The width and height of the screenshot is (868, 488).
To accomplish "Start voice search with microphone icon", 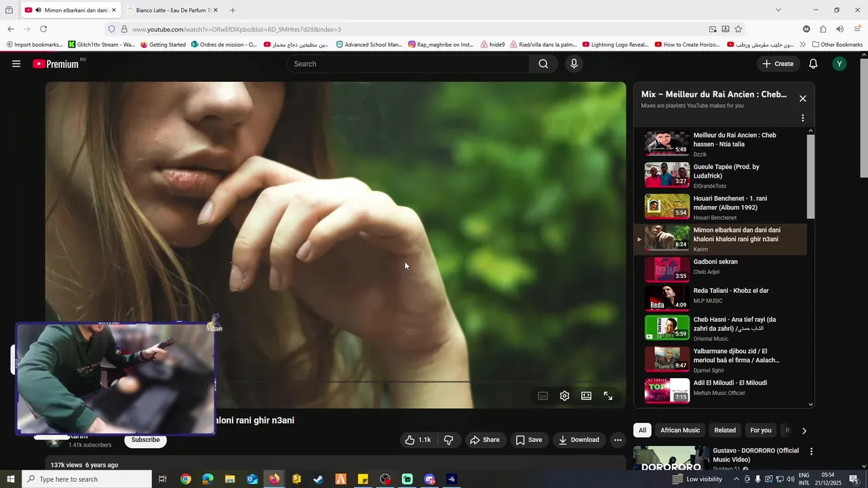I will click(574, 64).
